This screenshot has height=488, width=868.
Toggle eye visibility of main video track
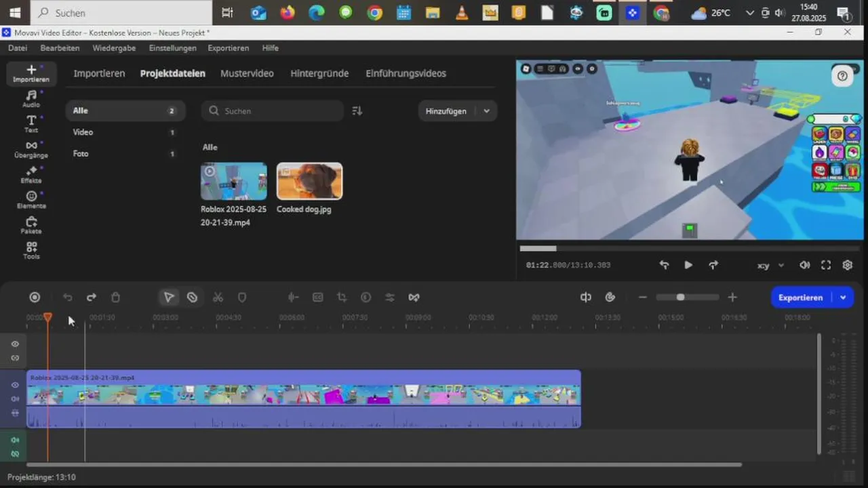15,385
